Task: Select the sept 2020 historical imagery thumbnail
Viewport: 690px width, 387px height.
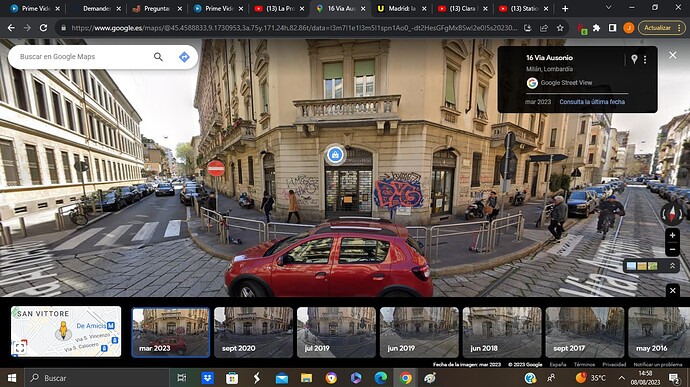Action: 253,332
